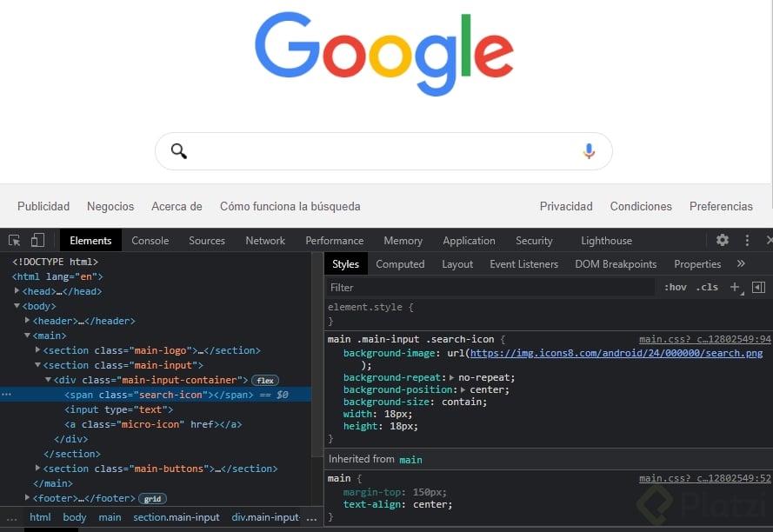Screen dimensions: 773x532
Task: Open the Sources tab
Action: tap(207, 241)
